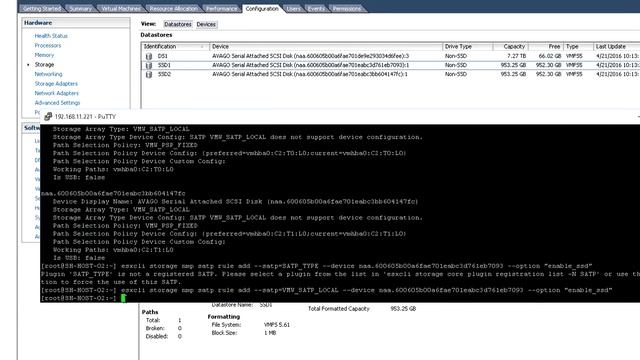The image size is (640, 360).
Task: Click the DS1 device name ending d6fee
Action: pos(310,56)
